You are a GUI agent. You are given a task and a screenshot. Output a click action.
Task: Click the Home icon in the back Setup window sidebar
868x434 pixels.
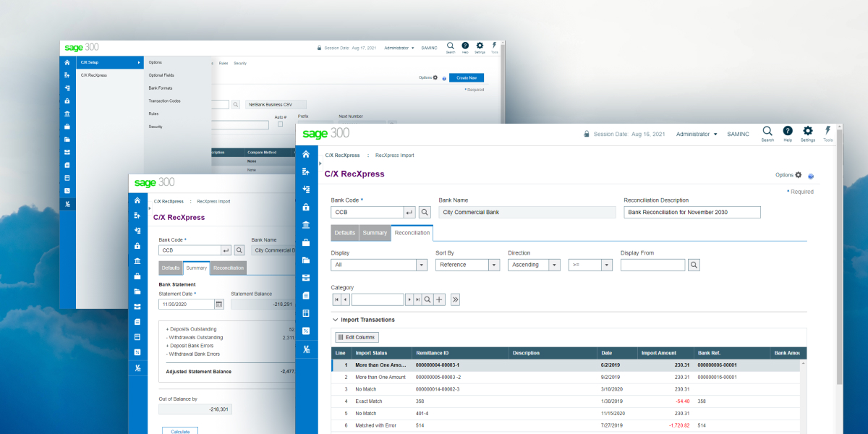(x=67, y=63)
